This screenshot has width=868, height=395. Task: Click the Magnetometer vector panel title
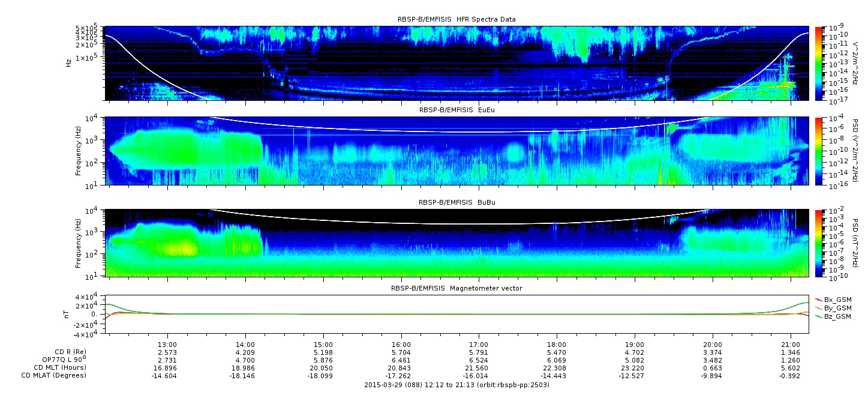(456, 289)
